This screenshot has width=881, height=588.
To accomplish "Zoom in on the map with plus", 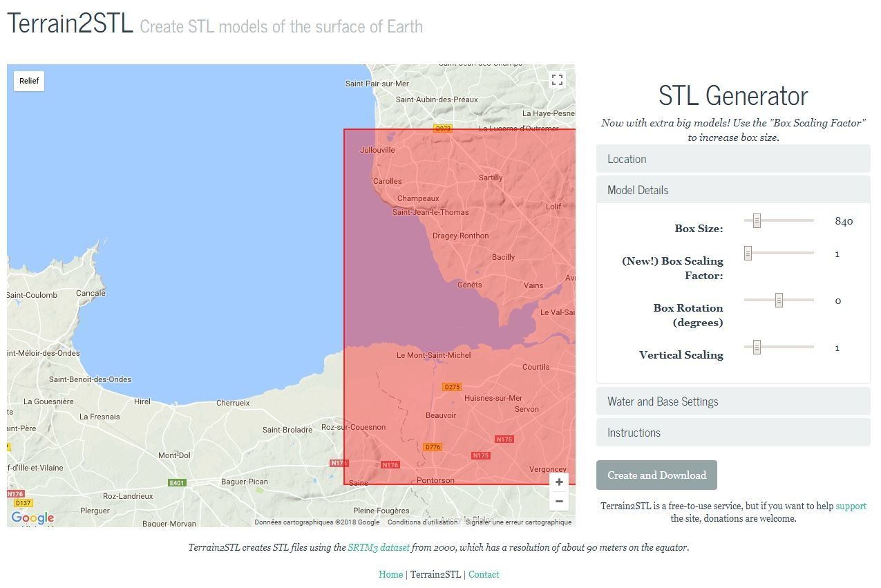I will click(559, 482).
